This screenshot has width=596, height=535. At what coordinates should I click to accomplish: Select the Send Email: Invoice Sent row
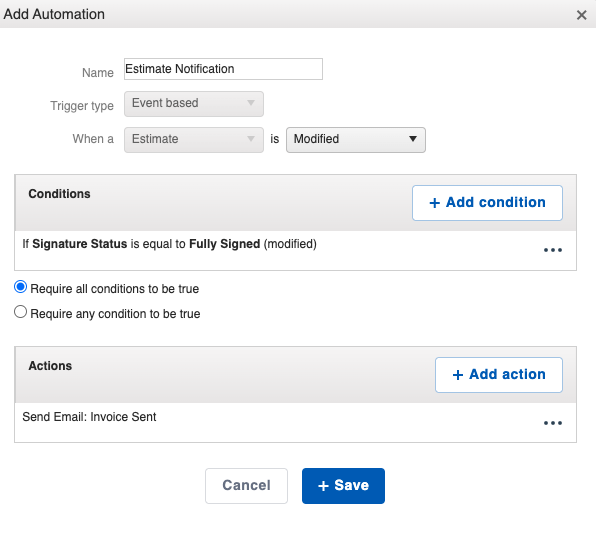coord(295,423)
